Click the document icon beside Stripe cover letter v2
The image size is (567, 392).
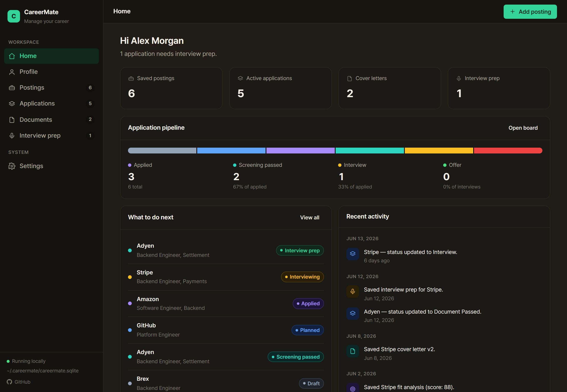(x=353, y=351)
